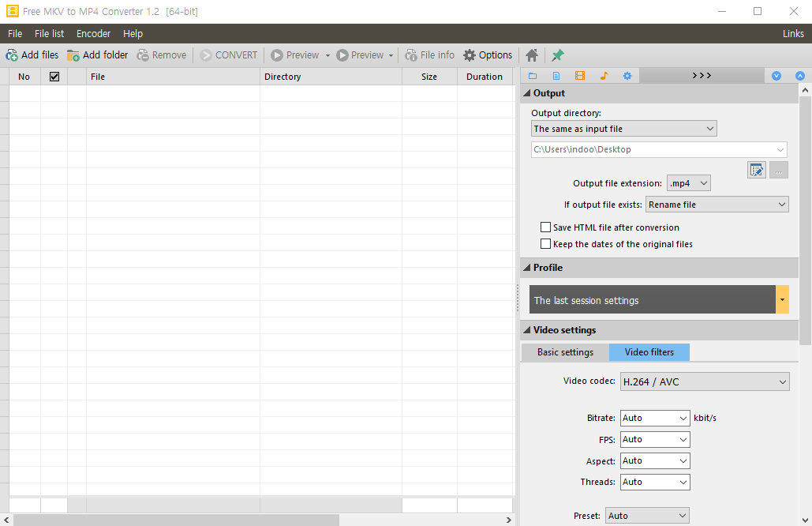This screenshot has height=526, width=812.
Task: Click the green pin icon
Action: pyautogui.click(x=558, y=55)
